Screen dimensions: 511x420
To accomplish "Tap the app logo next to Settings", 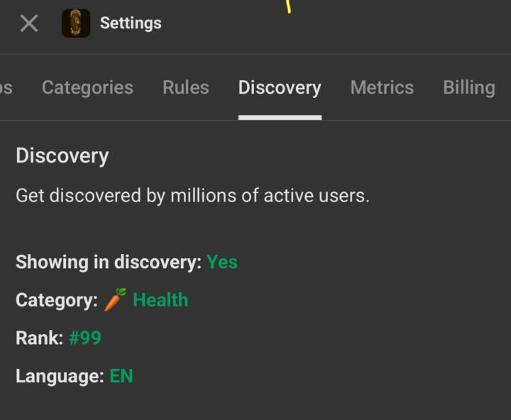I will pyautogui.click(x=76, y=23).
